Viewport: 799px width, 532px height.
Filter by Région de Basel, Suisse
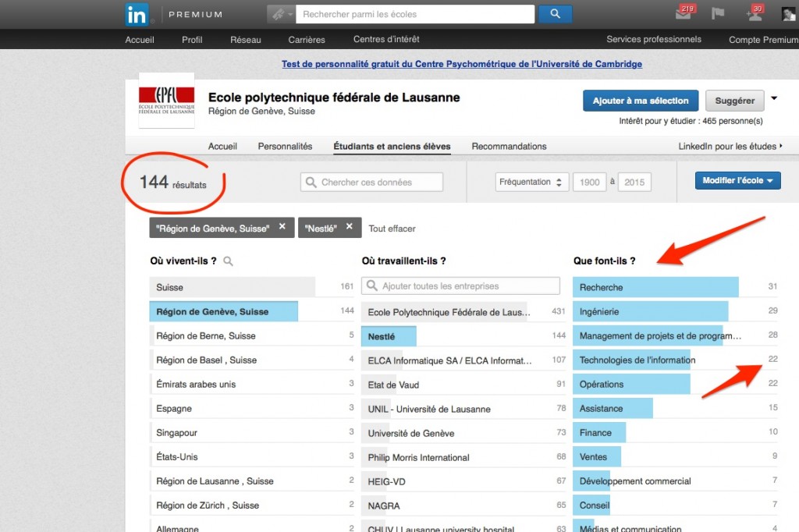(x=252, y=360)
